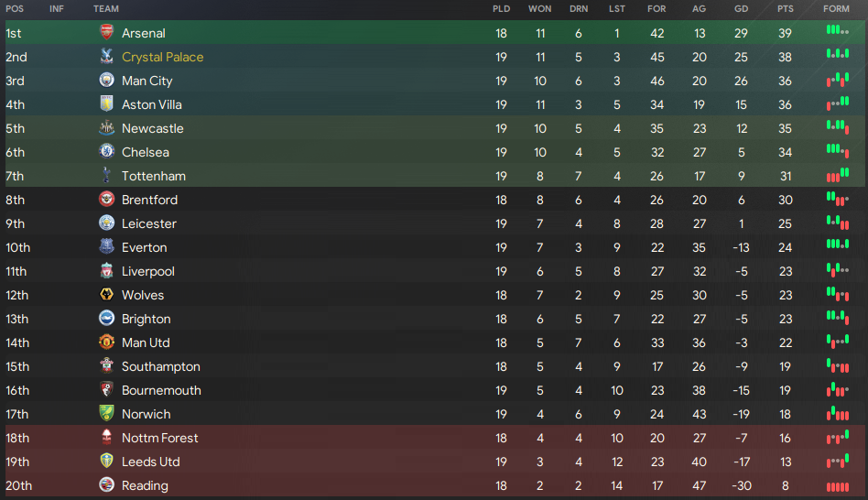The image size is (868, 500).
Task: Click the Wolves club badge icon
Action: pos(106,294)
